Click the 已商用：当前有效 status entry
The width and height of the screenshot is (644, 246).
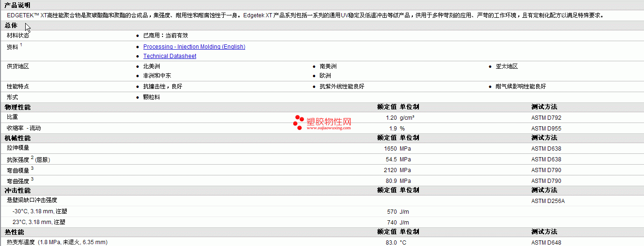(166, 36)
